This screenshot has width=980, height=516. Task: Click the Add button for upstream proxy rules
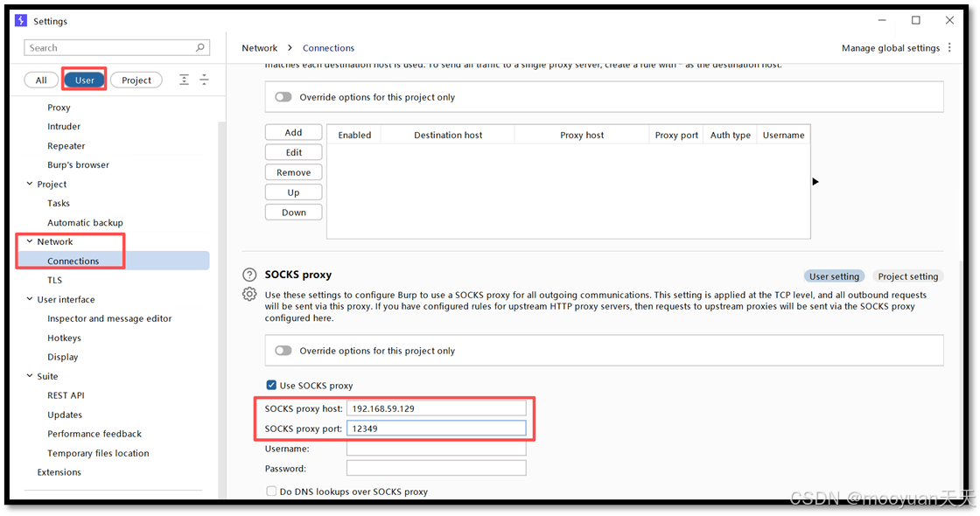coord(294,132)
